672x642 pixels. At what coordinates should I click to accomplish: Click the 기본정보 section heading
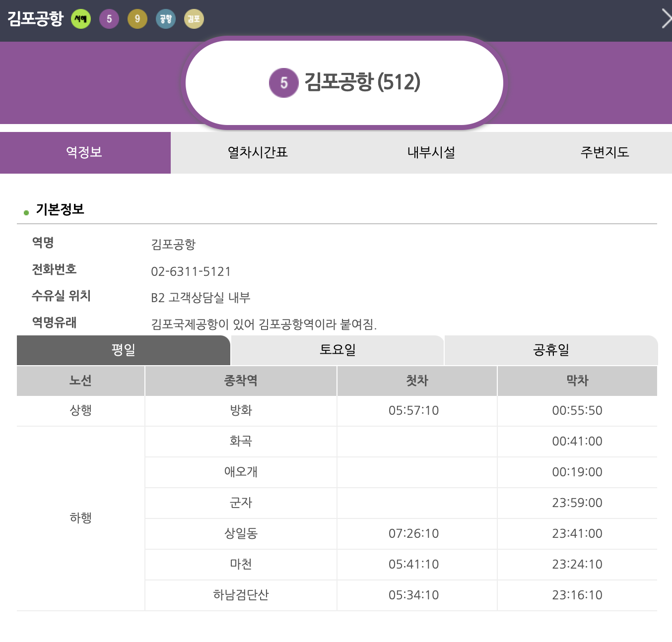[60, 209]
